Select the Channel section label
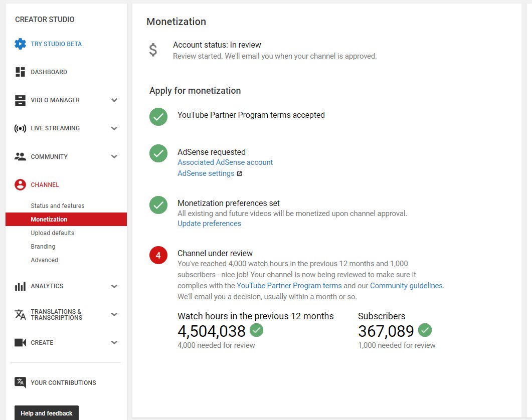 coord(45,185)
